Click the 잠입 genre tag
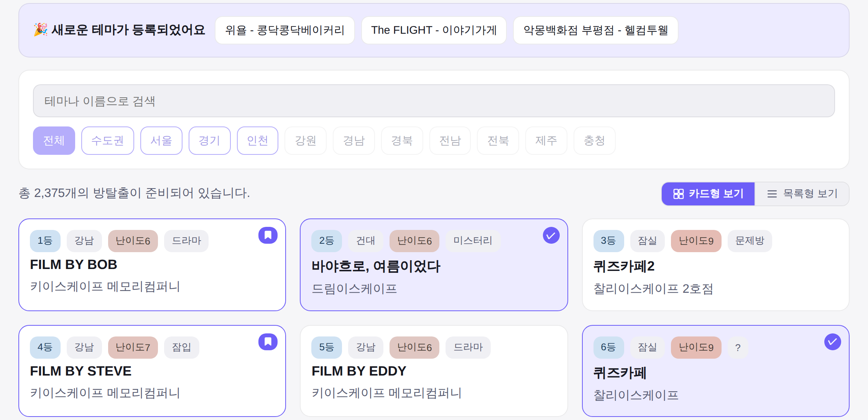The image size is (868, 420). (182, 347)
